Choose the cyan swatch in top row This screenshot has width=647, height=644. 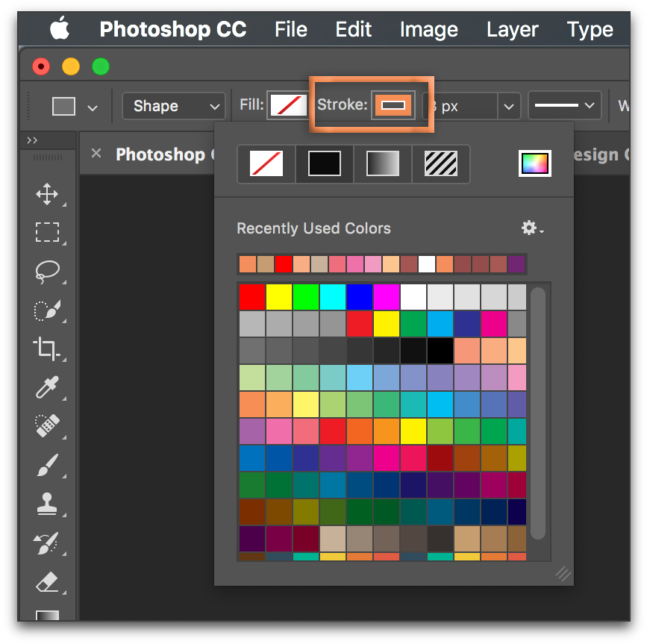click(333, 296)
